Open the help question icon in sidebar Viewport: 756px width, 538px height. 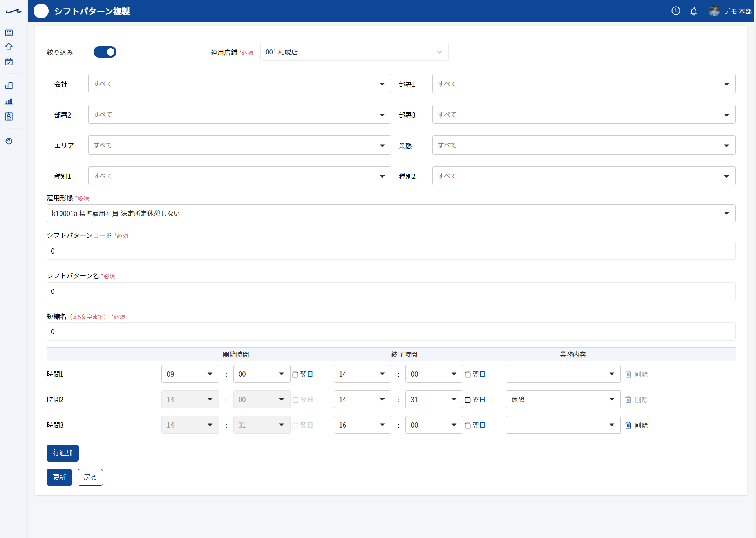point(9,141)
